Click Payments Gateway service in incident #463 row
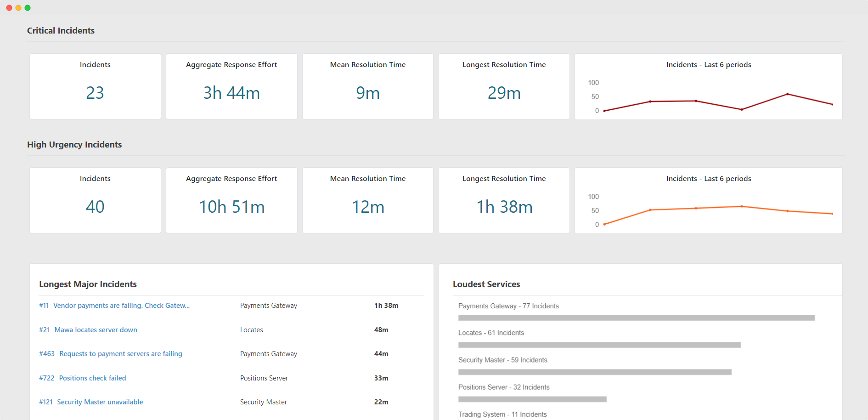The width and height of the screenshot is (868, 420). [269, 354]
